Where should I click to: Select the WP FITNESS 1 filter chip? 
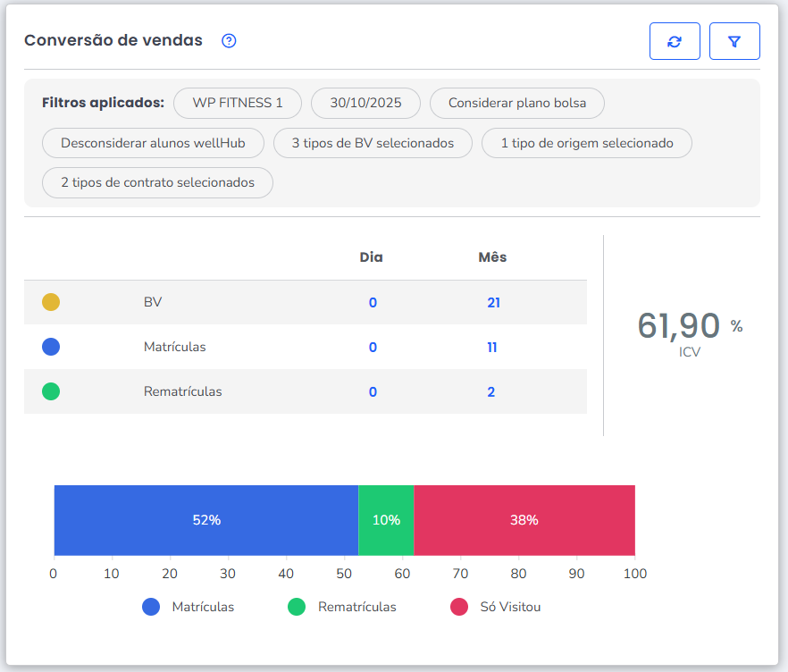click(x=238, y=103)
